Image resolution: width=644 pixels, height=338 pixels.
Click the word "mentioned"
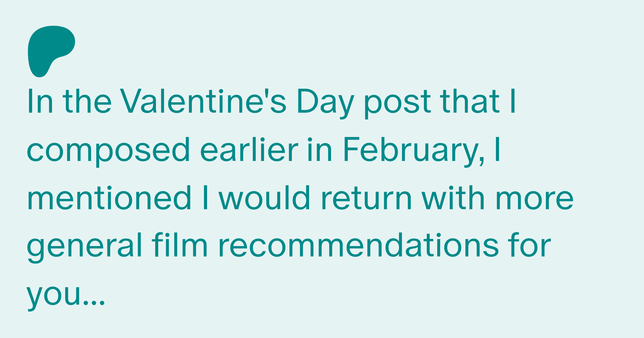point(109,198)
